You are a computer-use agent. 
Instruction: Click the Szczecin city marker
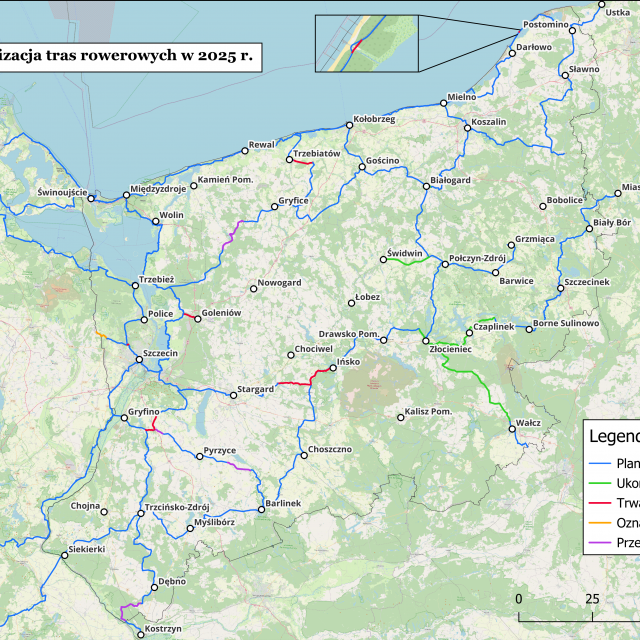coord(139,361)
